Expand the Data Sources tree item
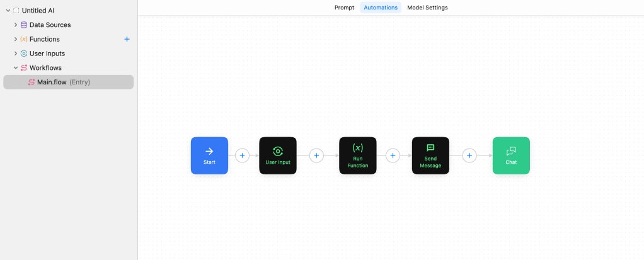This screenshot has width=644, height=260. pos(16,25)
